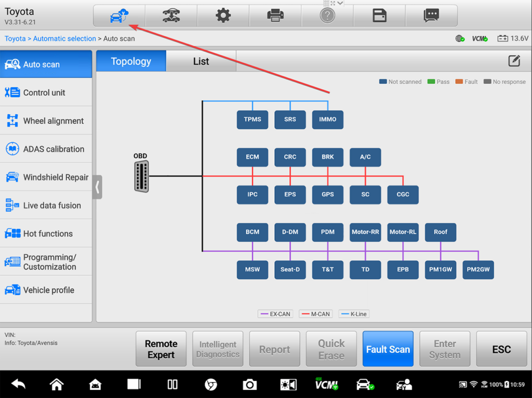Click the save floppy disk icon
The image size is (532, 398).
(x=379, y=16)
